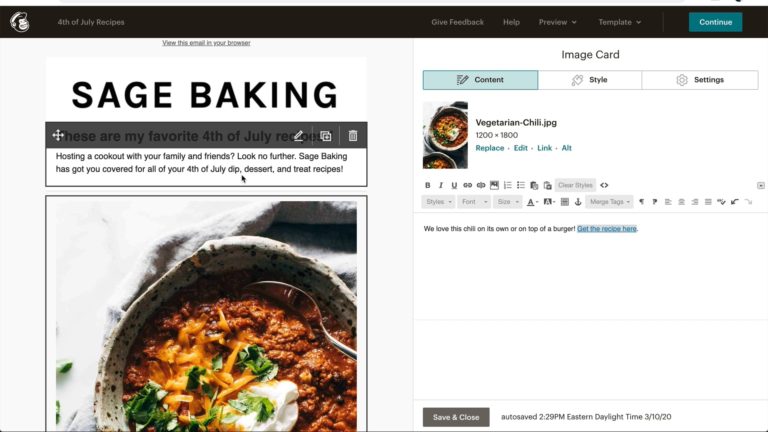768x432 pixels.
Task: Open the Font dropdown
Action: tap(474, 202)
